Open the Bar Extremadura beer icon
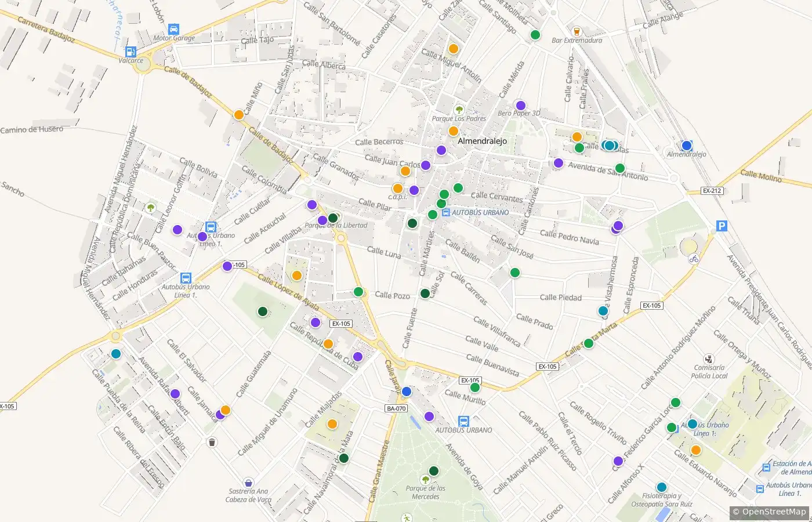The width and height of the screenshot is (812, 522). click(577, 31)
